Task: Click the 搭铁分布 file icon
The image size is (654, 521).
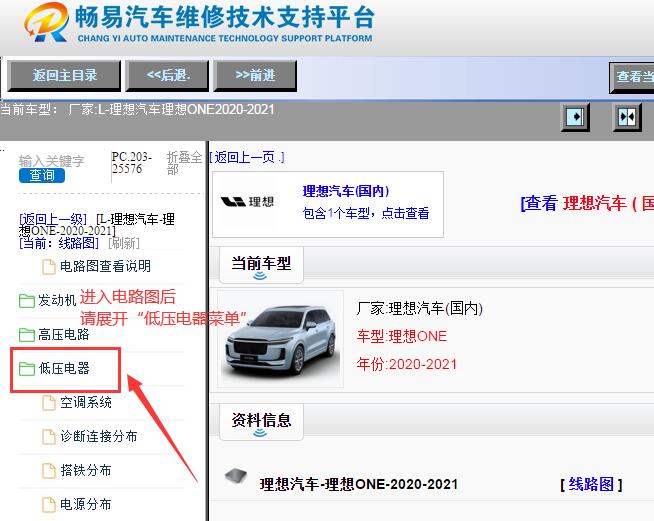Action: tap(49, 471)
